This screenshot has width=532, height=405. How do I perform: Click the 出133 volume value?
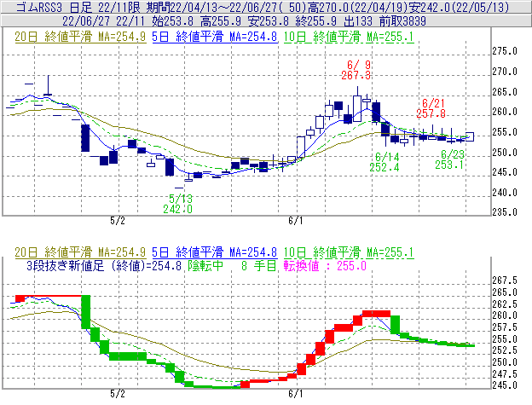(358, 21)
